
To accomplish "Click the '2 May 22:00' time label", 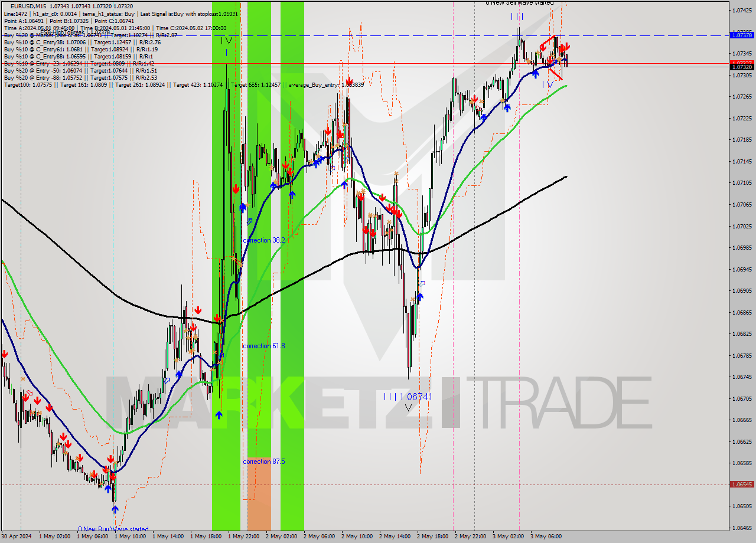I will coord(471,537).
